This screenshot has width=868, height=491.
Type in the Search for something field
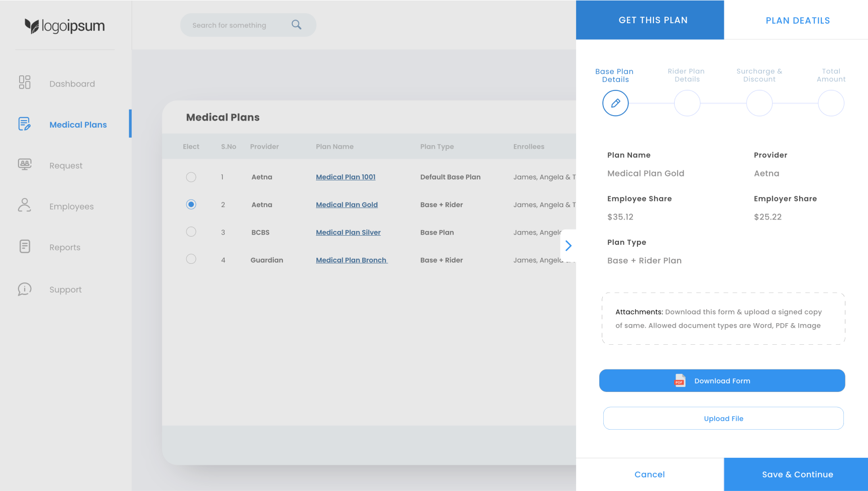[x=236, y=25]
